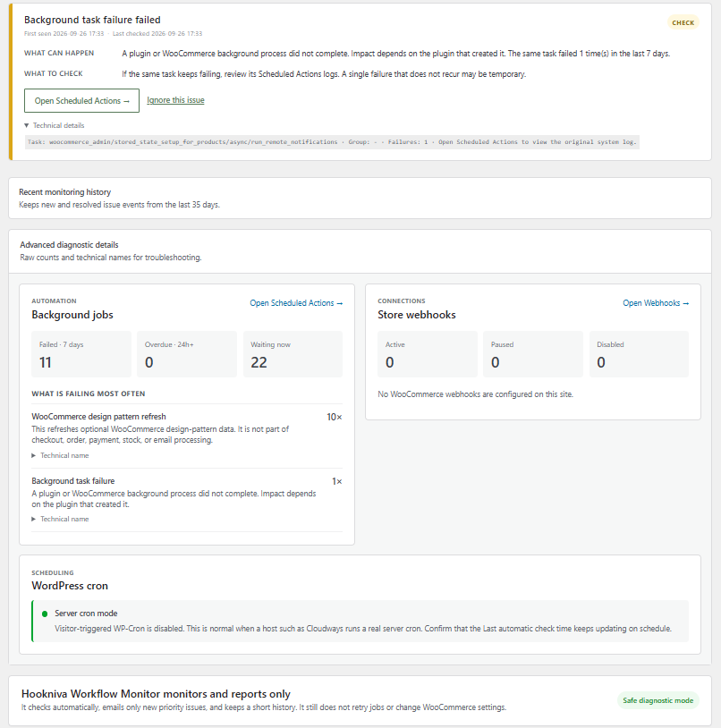The image size is (721, 728).
Task: Click the WHAT TO CHECK label
Action: pyautogui.click(x=54, y=74)
